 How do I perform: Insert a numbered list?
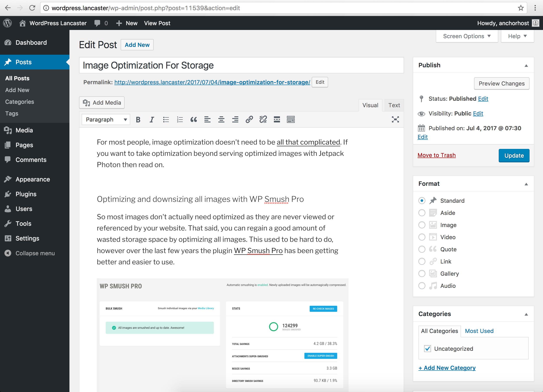(x=180, y=120)
